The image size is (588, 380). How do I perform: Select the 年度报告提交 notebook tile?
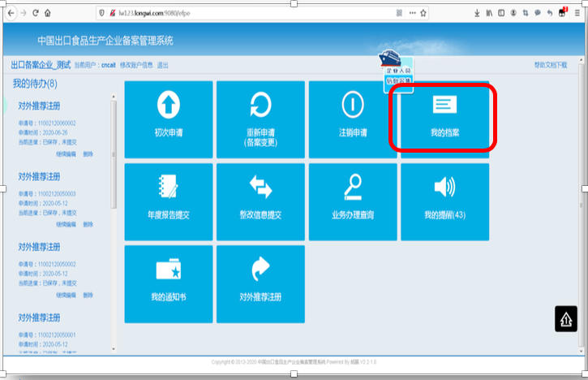click(x=168, y=201)
